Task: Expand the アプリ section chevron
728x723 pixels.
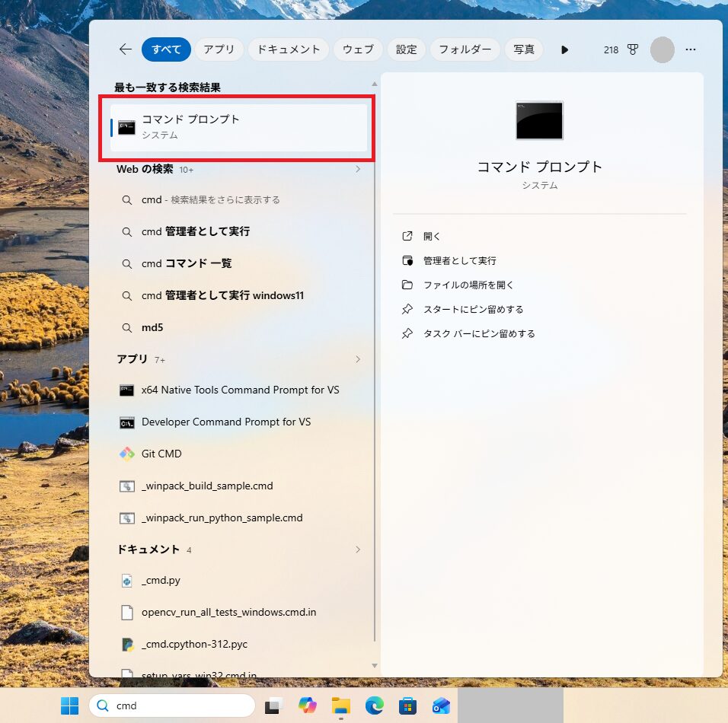Action: 358,359
